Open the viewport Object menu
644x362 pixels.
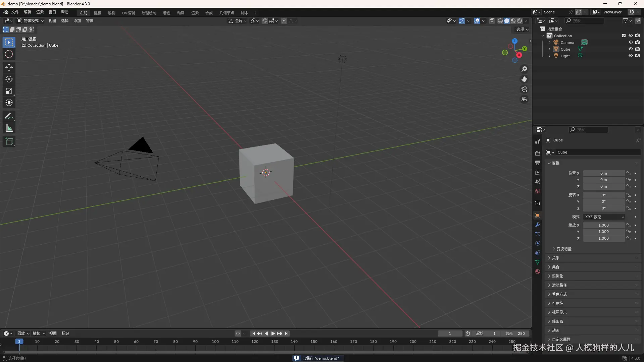pyautogui.click(x=90, y=21)
